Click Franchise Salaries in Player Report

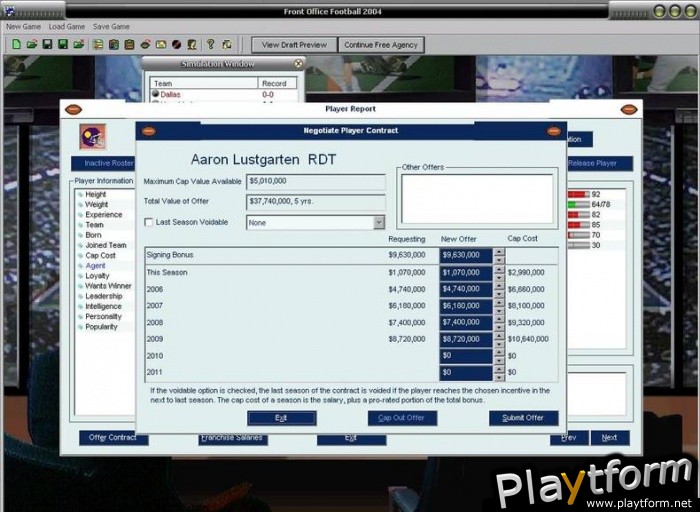tap(233, 438)
